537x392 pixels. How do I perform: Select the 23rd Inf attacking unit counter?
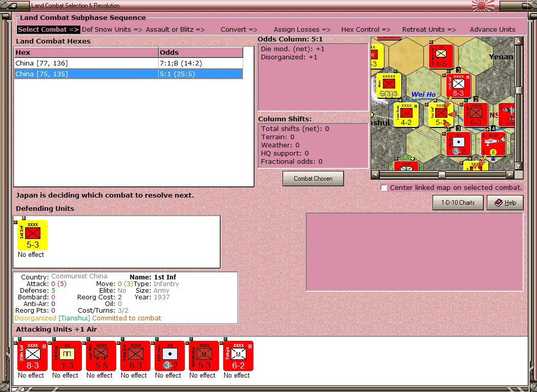pos(135,356)
